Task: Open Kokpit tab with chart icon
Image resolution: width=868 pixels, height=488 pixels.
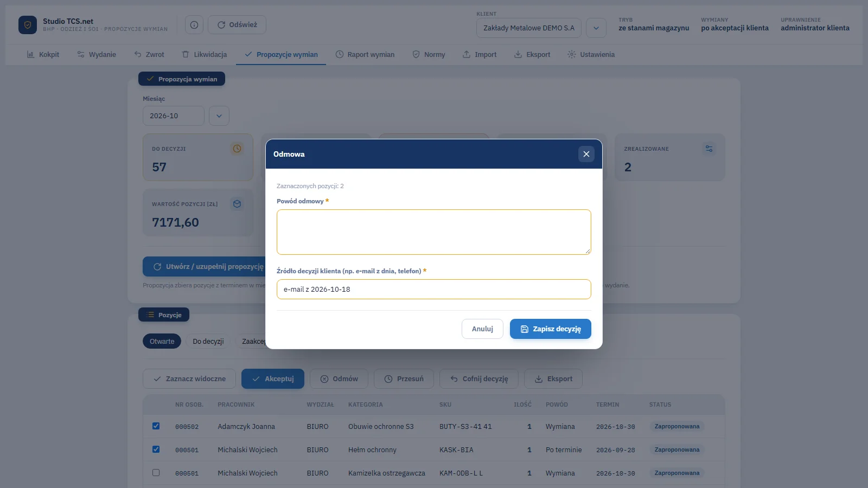Action: coord(43,55)
